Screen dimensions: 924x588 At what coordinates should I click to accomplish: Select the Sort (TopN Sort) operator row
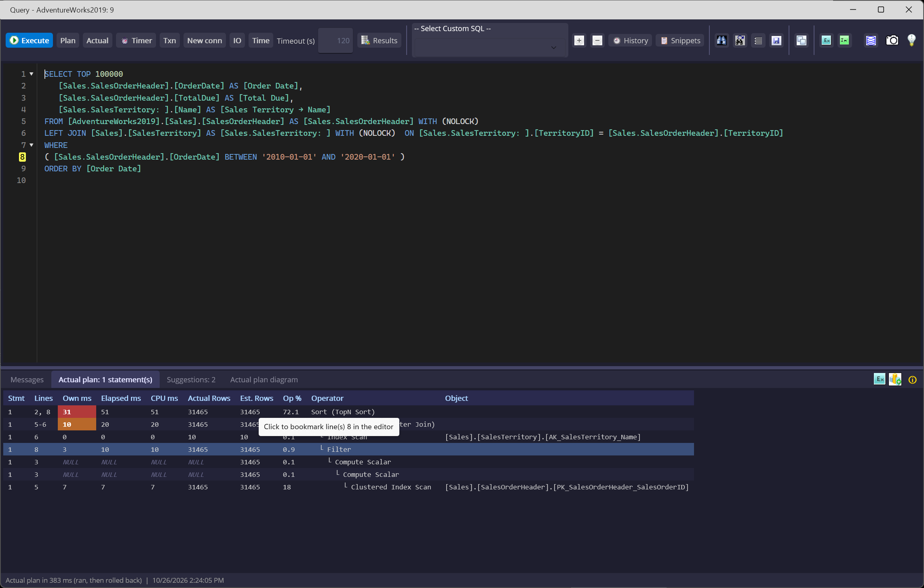click(x=348, y=412)
